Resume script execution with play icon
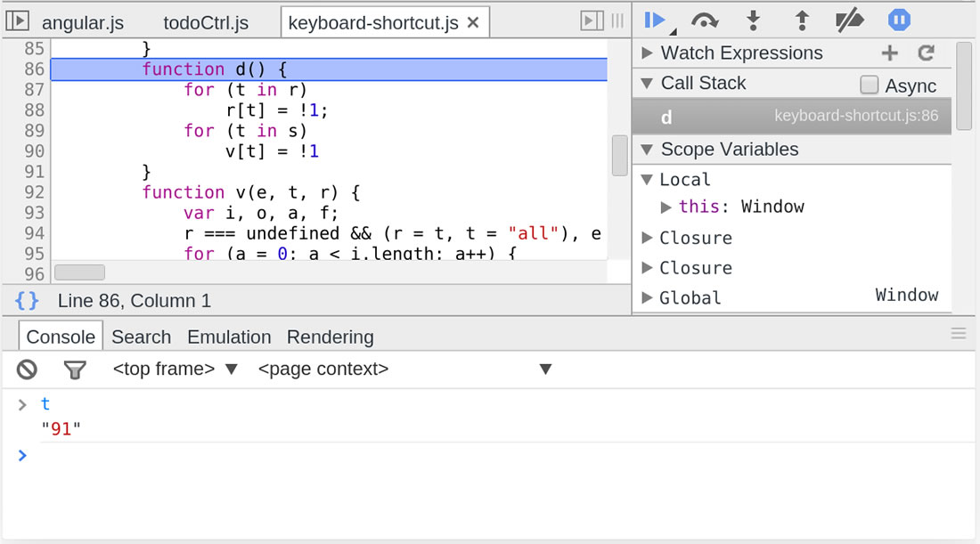Viewport: 980px width, 544px height. [x=655, y=20]
